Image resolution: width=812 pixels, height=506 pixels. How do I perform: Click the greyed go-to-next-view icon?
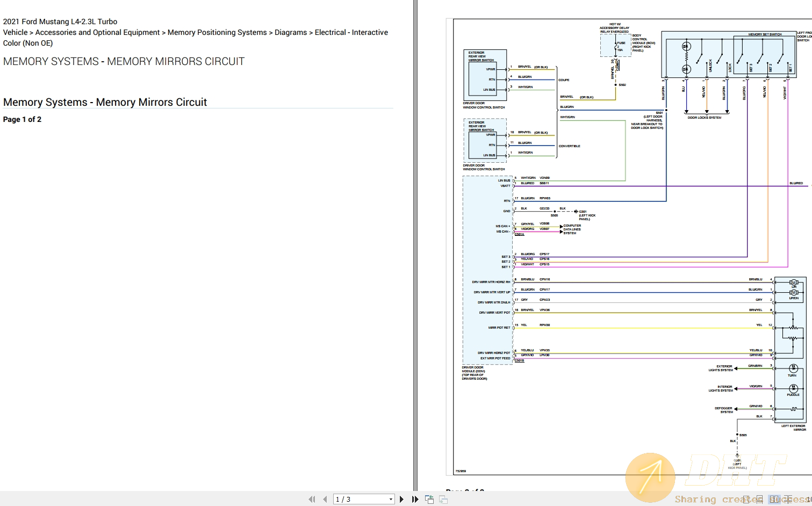443,499
